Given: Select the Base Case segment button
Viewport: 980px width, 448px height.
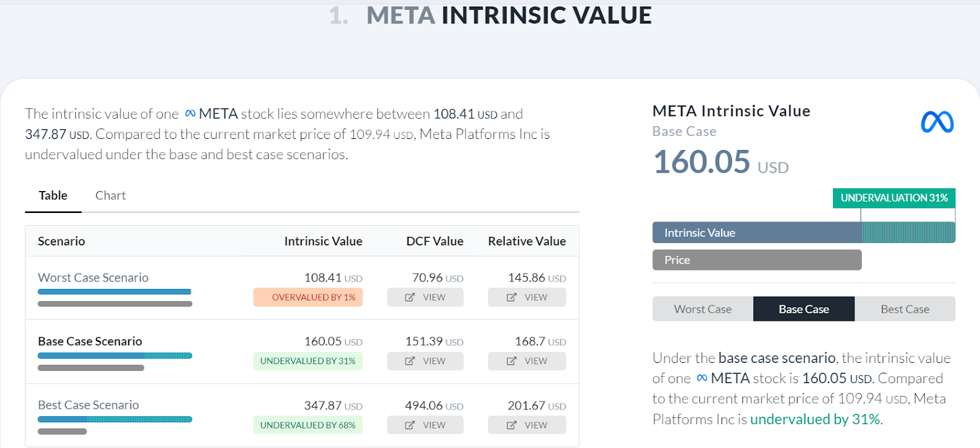Looking at the screenshot, I should click(x=804, y=309).
